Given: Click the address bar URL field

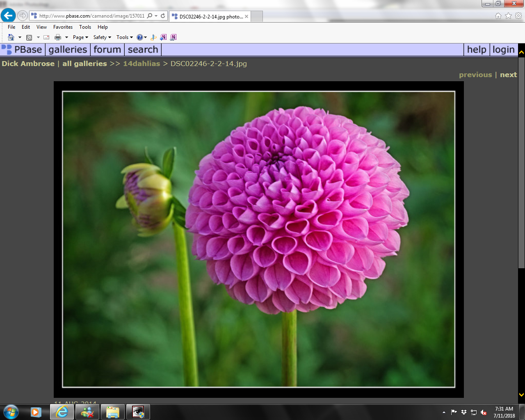Looking at the screenshot, I should click(x=92, y=16).
